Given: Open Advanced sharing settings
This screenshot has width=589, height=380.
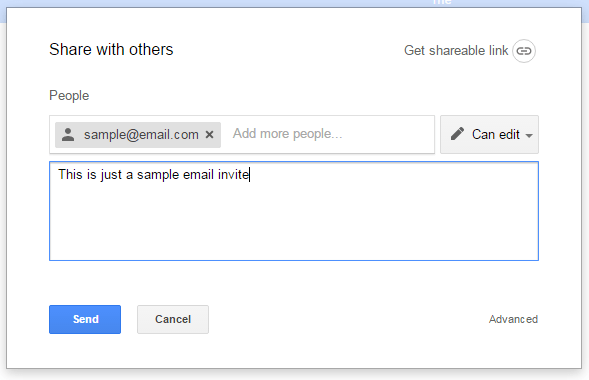Looking at the screenshot, I should 513,319.
